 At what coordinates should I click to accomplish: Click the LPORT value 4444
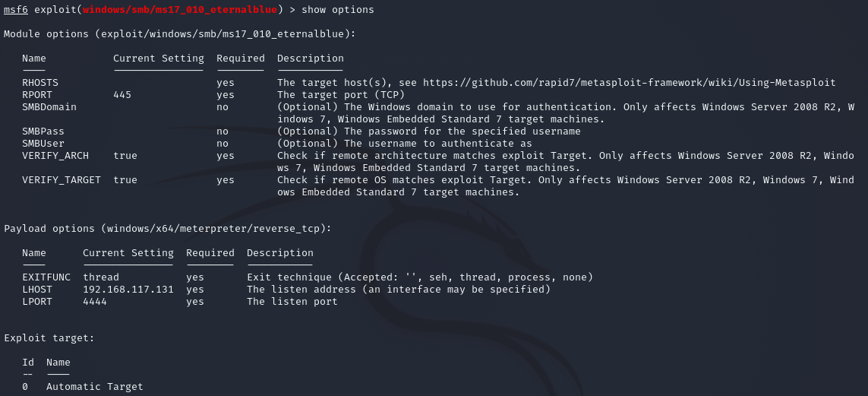(95, 302)
